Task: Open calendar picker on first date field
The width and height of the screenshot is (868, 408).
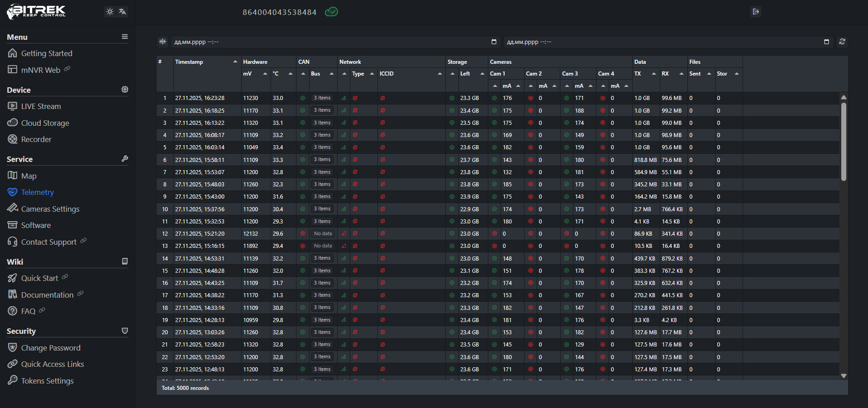Action: click(x=494, y=42)
